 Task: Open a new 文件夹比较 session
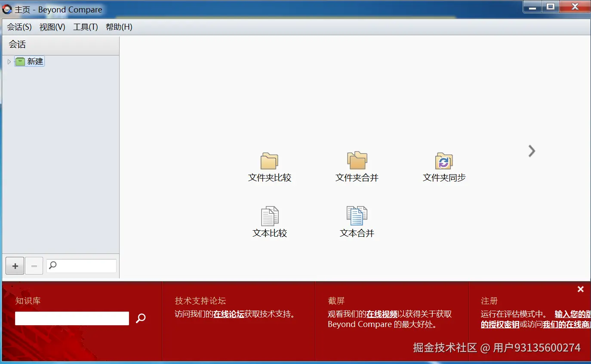click(269, 167)
